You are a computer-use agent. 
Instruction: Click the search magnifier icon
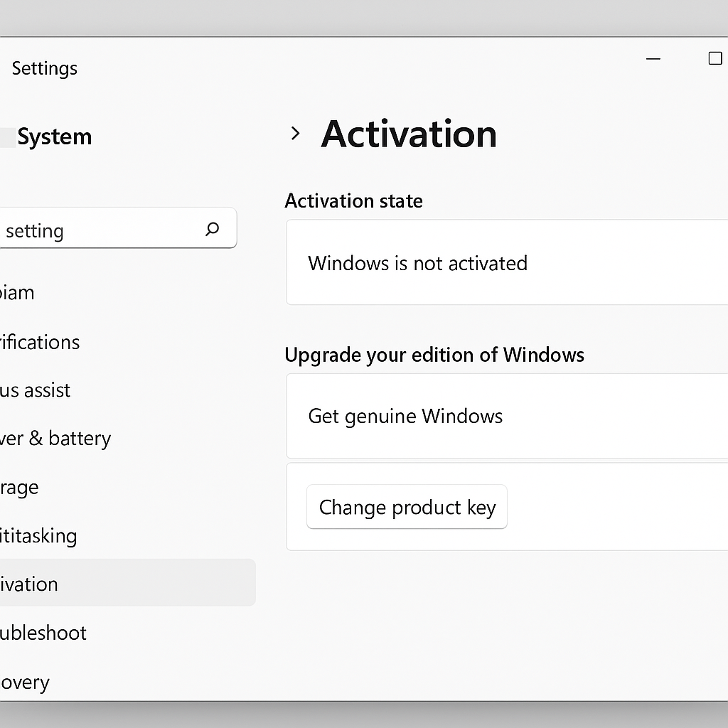click(x=212, y=229)
